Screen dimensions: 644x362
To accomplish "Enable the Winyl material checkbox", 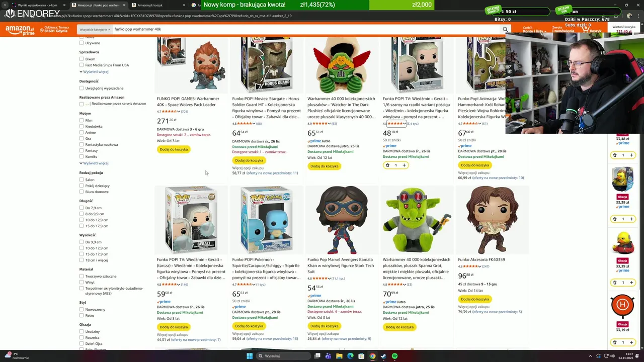I will point(82,283).
